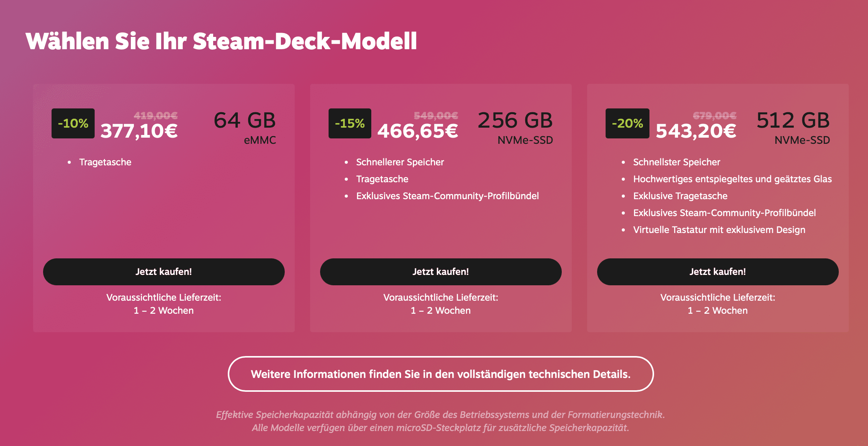
Task: Click the 64 GB storage label
Action: click(245, 120)
